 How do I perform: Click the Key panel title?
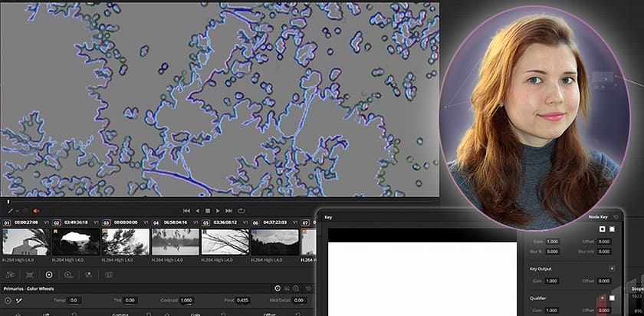(328, 217)
